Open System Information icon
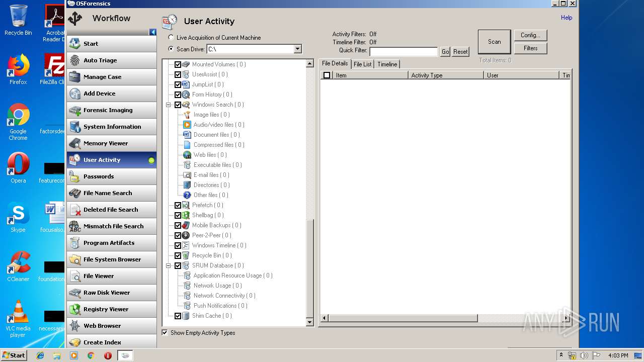The image size is (644, 362). coord(75,127)
